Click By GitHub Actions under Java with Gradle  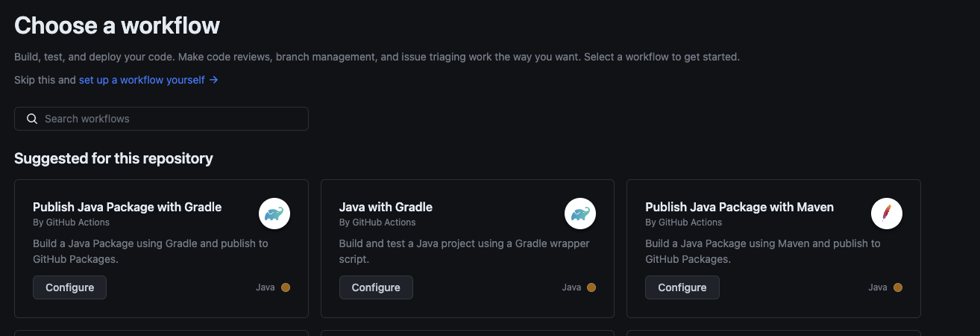tap(377, 223)
